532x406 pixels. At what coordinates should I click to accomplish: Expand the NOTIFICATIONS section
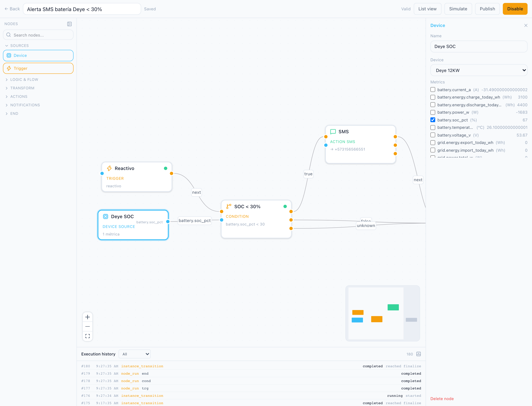click(x=23, y=105)
